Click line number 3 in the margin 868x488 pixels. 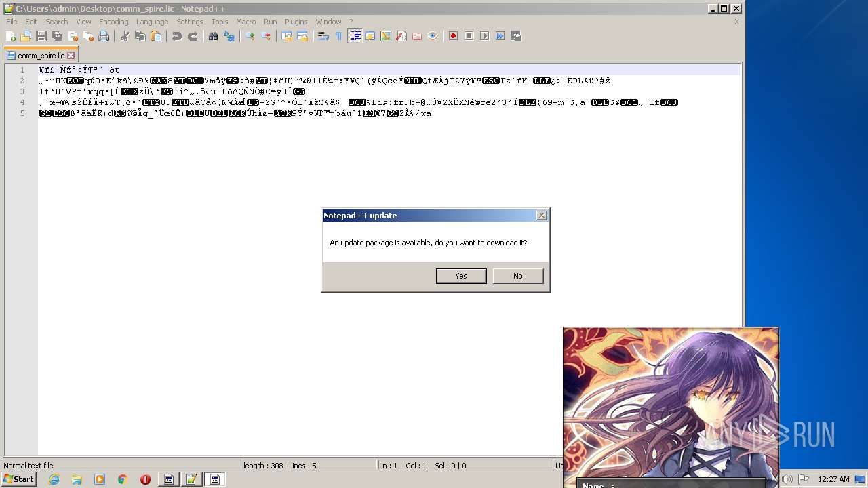tap(22, 91)
